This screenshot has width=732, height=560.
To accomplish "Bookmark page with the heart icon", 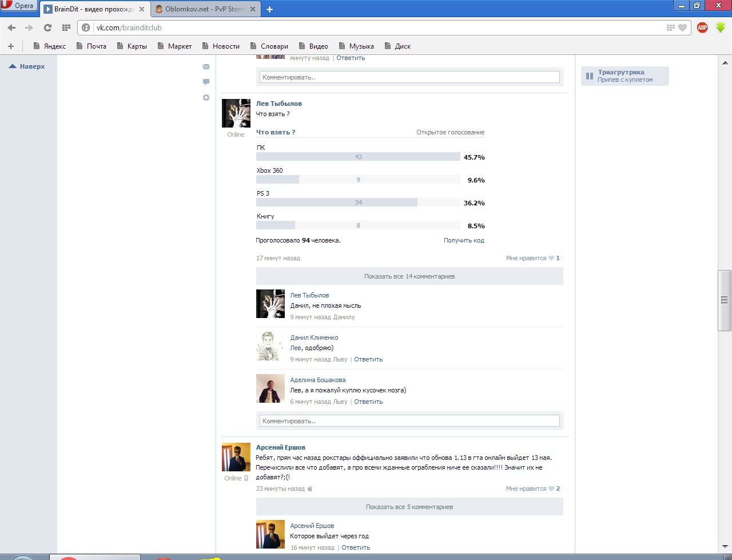I will (682, 27).
